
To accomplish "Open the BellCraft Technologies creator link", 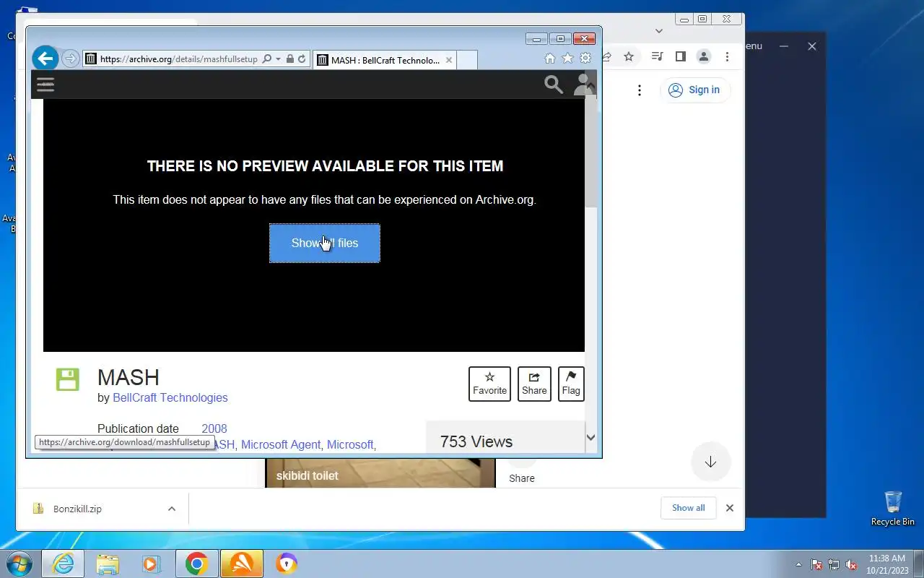I will [170, 397].
